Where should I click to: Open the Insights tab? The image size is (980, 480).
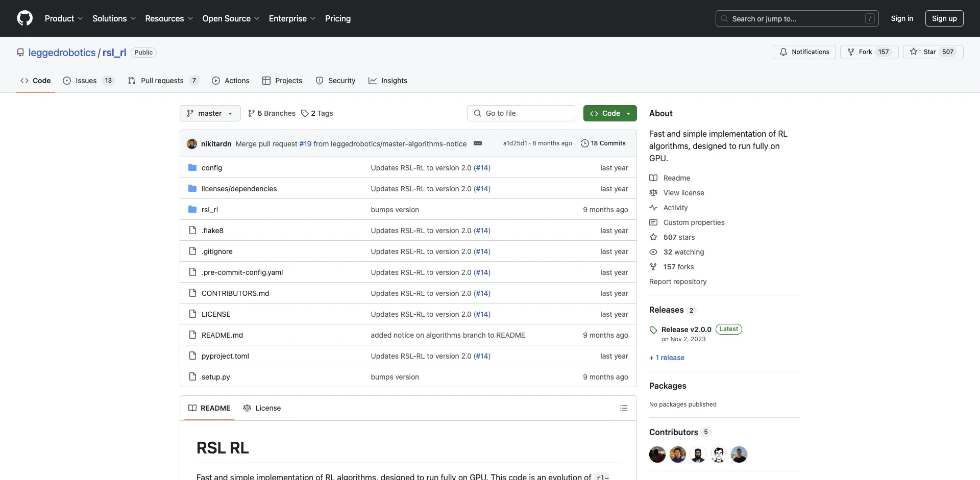pyautogui.click(x=388, y=81)
